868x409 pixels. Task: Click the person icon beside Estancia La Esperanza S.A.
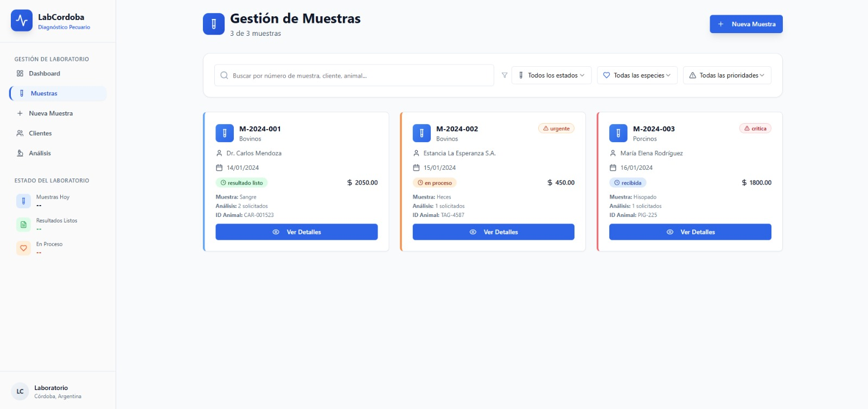[416, 153]
